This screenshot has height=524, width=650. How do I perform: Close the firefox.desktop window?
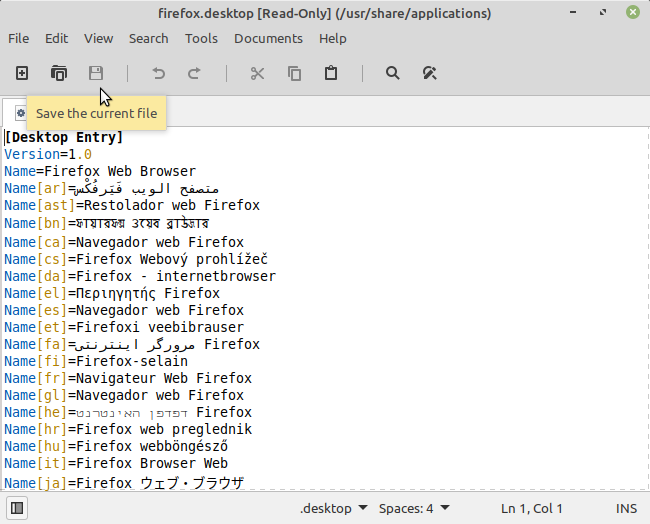pos(633,12)
